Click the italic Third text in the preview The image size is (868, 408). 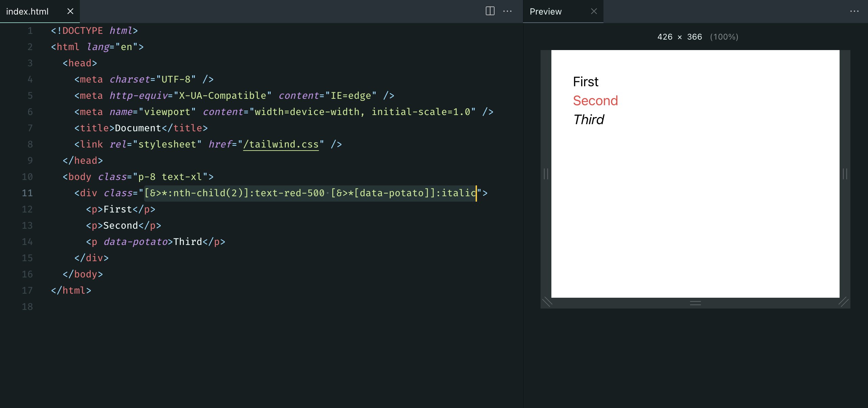point(589,119)
